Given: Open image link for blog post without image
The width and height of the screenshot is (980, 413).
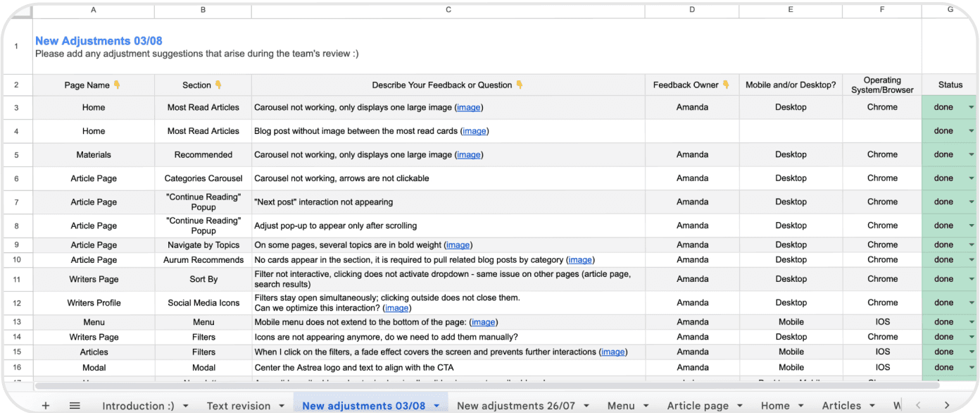Looking at the screenshot, I should coord(475,131).
